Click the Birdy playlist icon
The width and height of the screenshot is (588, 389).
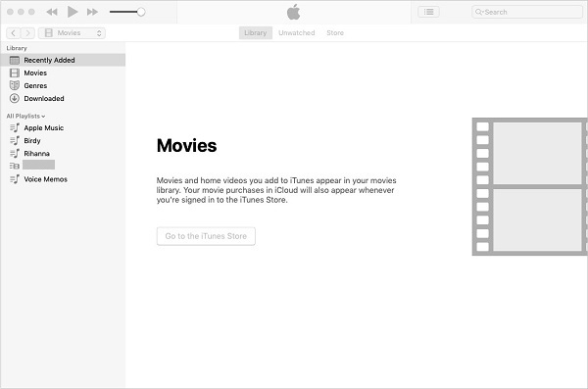[15, 141]
